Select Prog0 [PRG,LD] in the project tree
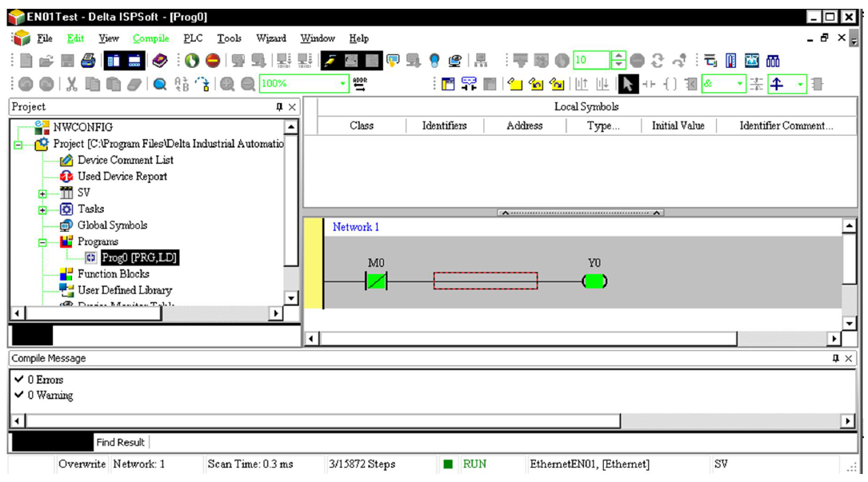 tap(139, 257)
